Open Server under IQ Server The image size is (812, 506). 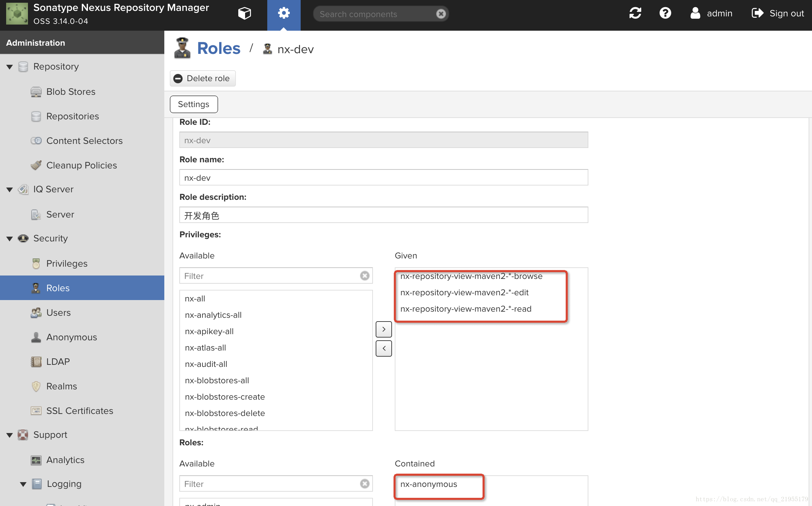(60, 214)
